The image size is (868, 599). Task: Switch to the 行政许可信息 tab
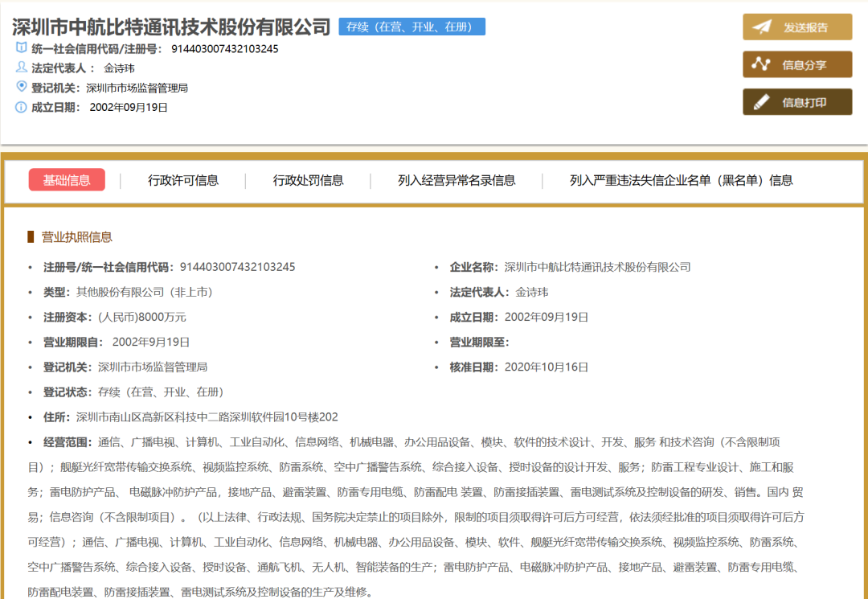[183, 180]
